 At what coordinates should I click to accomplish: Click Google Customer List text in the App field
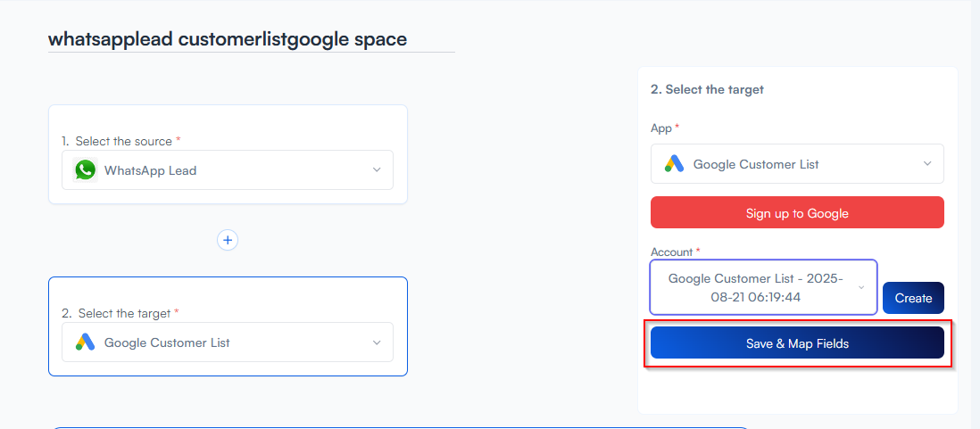coord(756,164)
